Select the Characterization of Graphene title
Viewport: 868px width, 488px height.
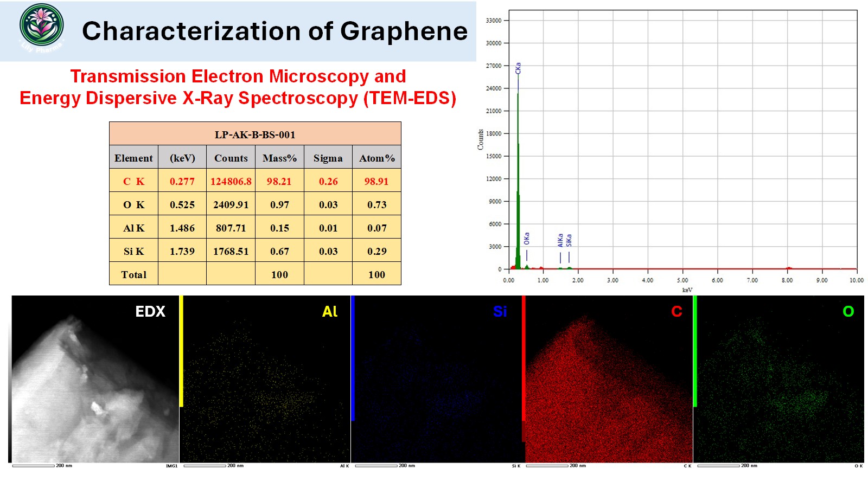[x=275, y=31]
